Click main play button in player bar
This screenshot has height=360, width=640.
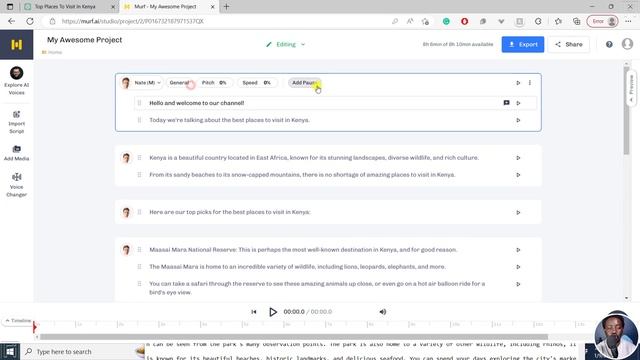273,312
